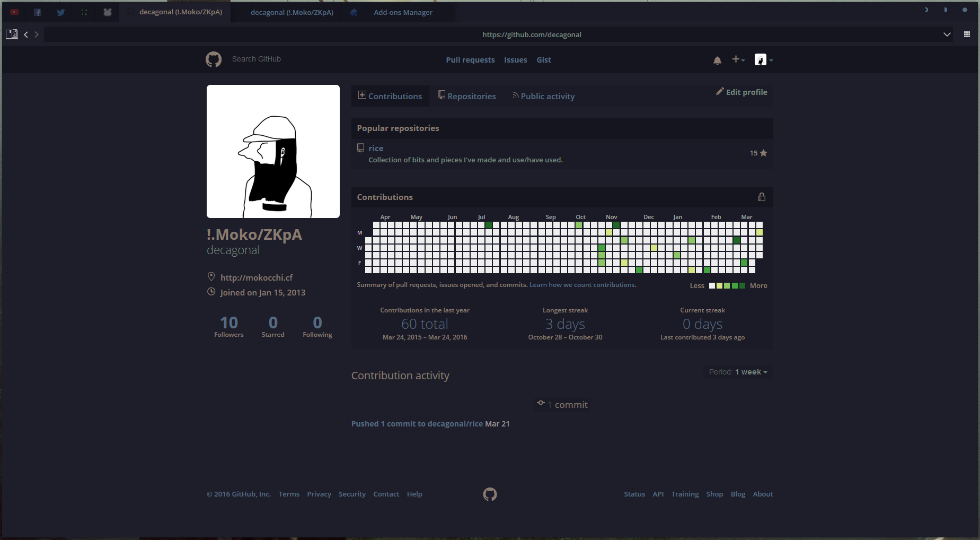The image size is (980, 540).
Task: Open Shop footer link
Action: point(714,494)
